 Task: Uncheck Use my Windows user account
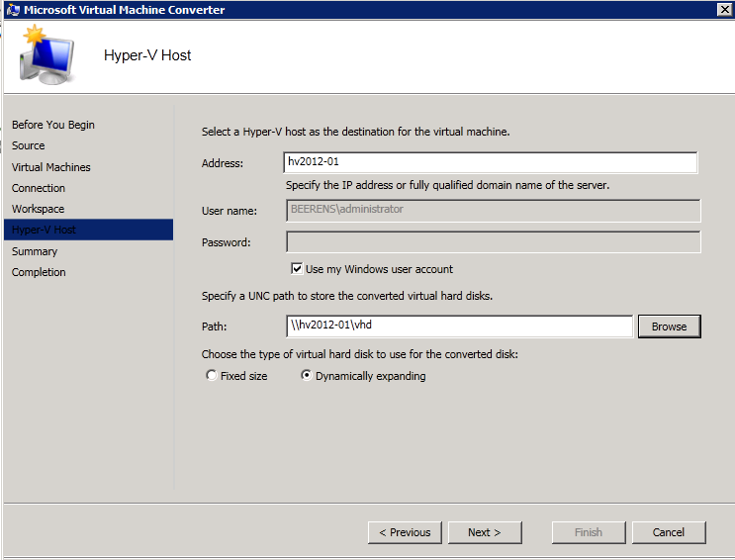(x=296, y=269)
